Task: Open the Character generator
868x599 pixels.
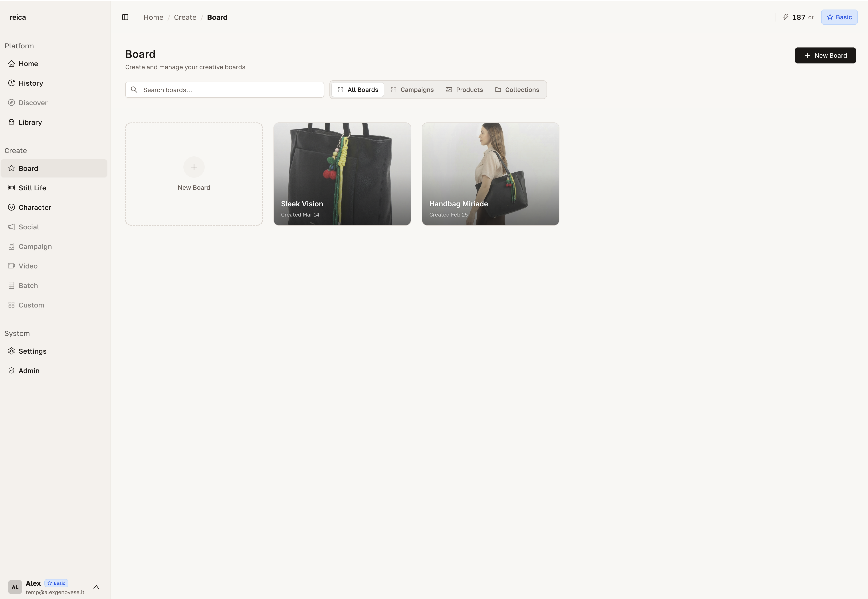Action: (35, 207)
